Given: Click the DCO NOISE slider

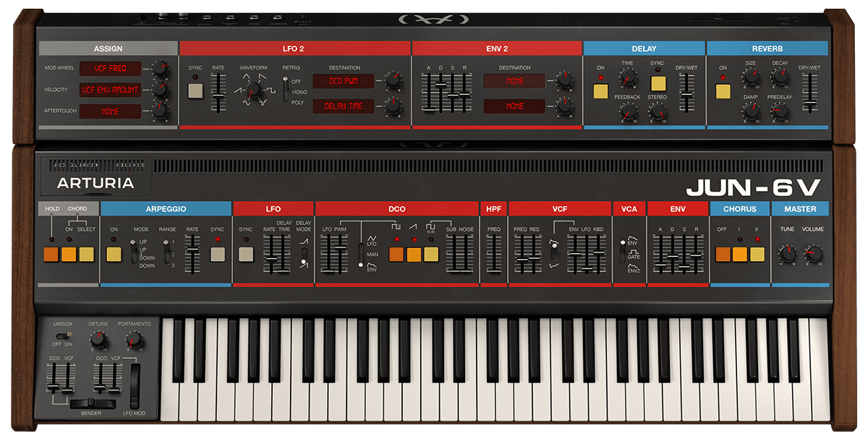Looking at the screenshot, I should tap(467, 255).
